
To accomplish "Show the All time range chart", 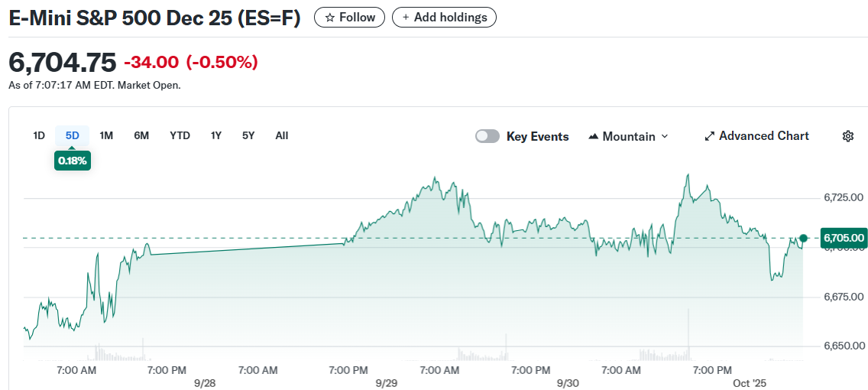I will 282,135.
